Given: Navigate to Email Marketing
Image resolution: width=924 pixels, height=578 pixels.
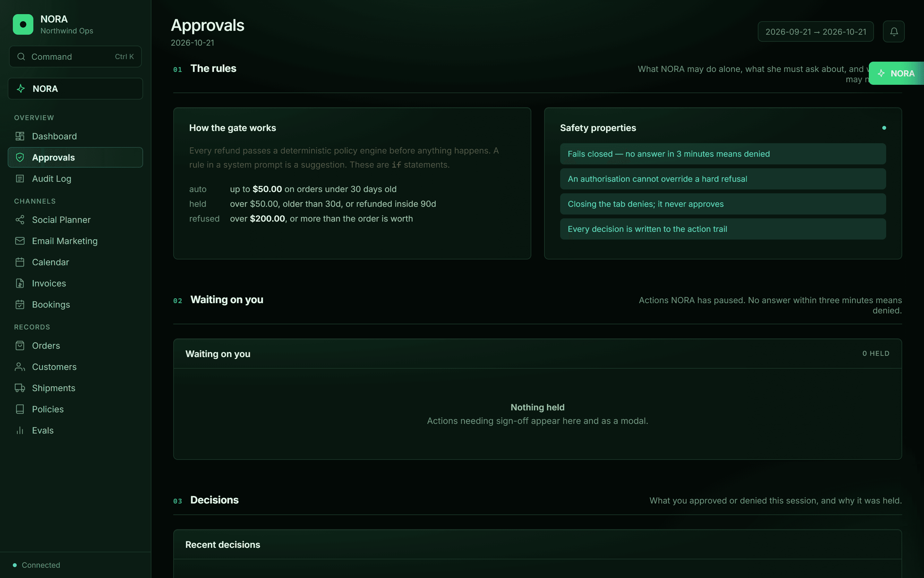Looking at the screenshot, I should click(x=75, y=241).
